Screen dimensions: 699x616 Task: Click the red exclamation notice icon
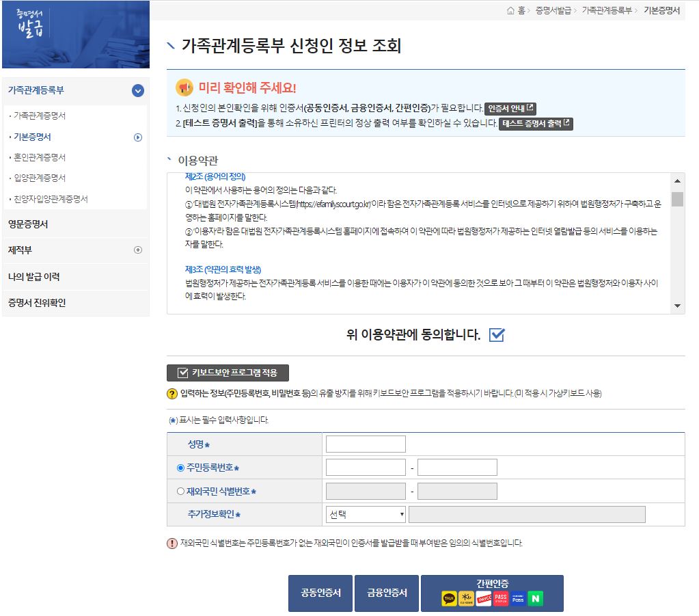coord(169,542)
